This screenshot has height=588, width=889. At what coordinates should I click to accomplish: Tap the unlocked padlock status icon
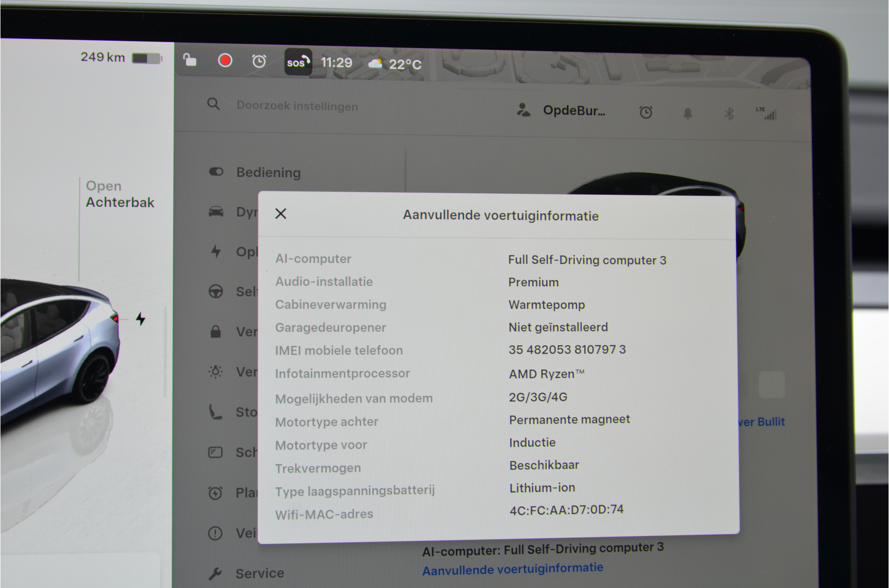click(x=190, y=60)
